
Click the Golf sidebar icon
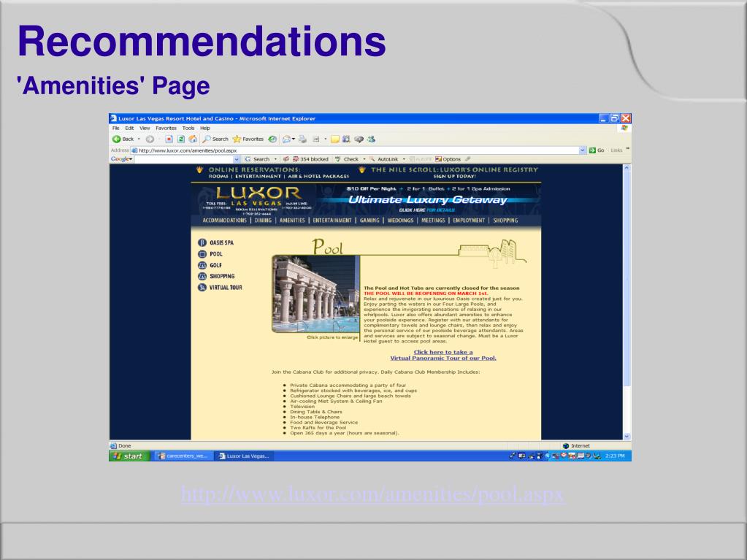202,265
